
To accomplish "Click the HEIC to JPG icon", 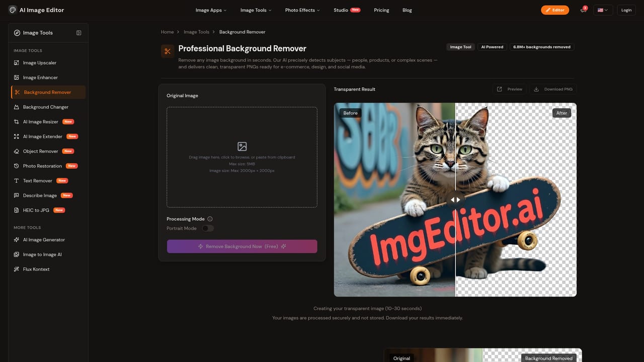I will click(x=17, y=210).
